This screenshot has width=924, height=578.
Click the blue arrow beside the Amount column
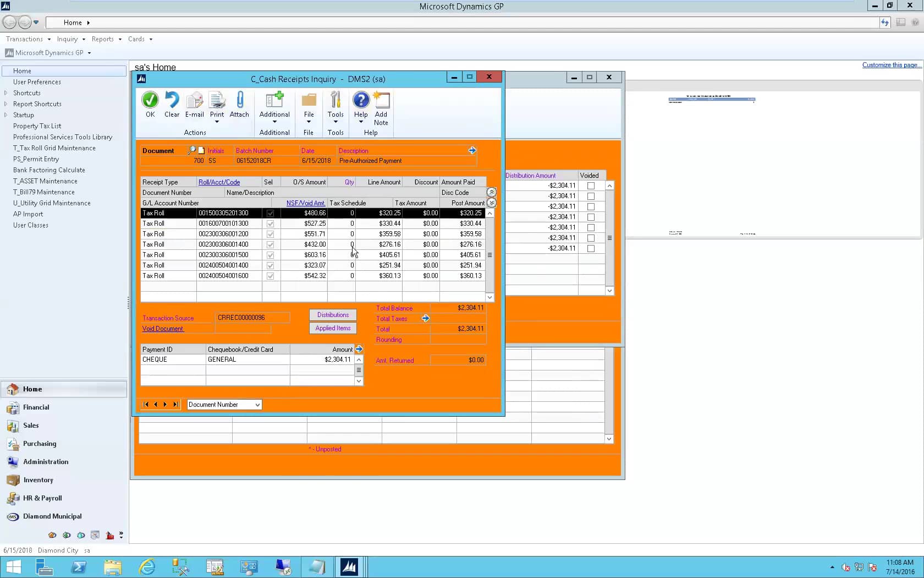click(x=359, y=349)
